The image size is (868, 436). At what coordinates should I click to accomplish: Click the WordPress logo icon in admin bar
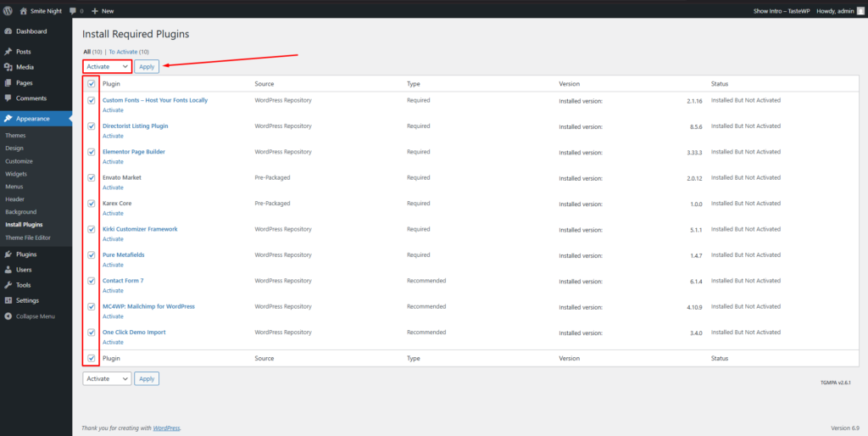8,11
